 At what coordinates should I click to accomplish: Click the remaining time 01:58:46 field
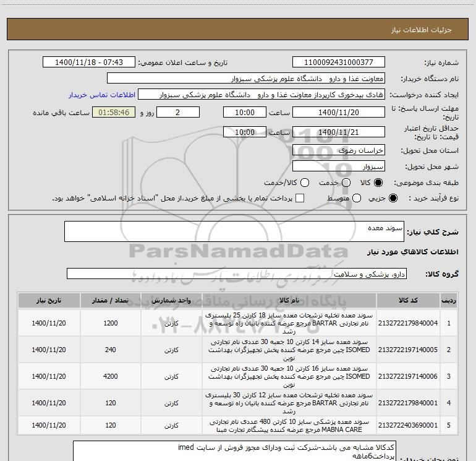click(x=114, y=112)
